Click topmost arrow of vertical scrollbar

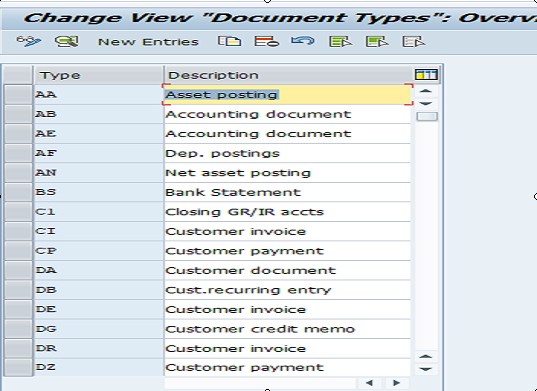point(426,91)
